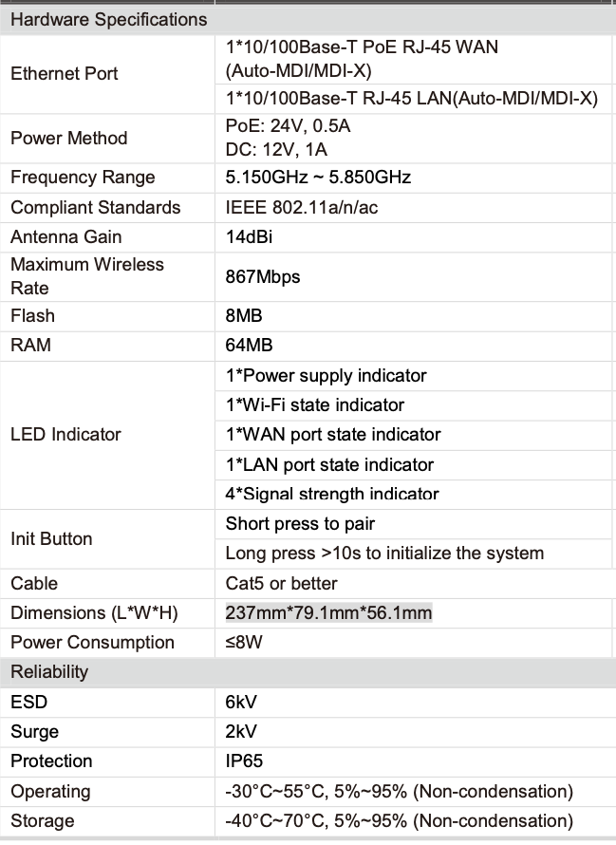Click the Flash 8MB value
This screenshot has height=845, width=616.
[244, 316]
